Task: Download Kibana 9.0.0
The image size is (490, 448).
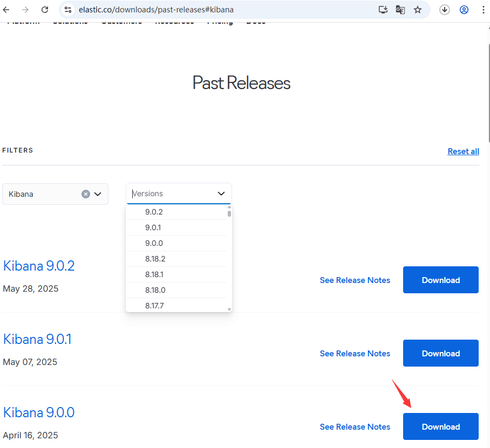Action: tap(441, 426)
